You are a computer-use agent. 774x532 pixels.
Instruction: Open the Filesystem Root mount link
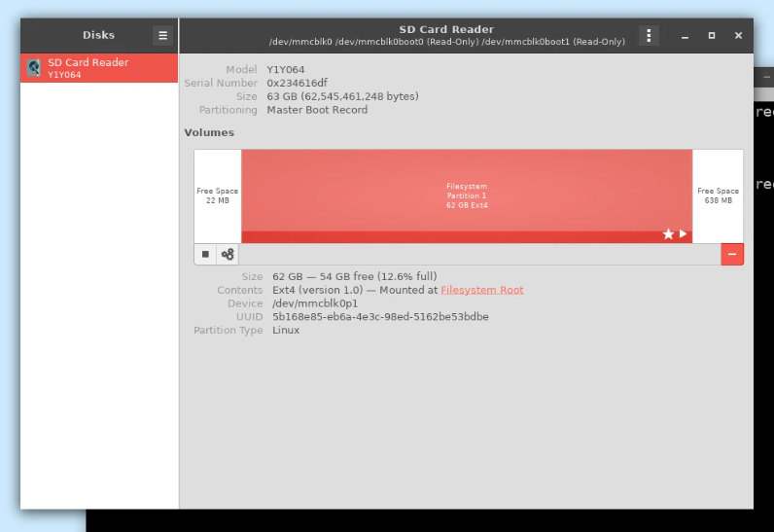482,290
